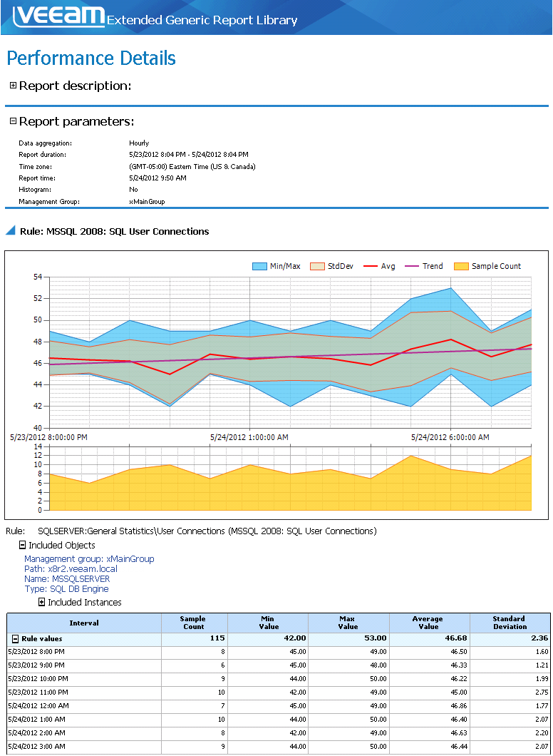Click the Min Value column header
This screenshot has width=553, height=756.
pos(268,623)
